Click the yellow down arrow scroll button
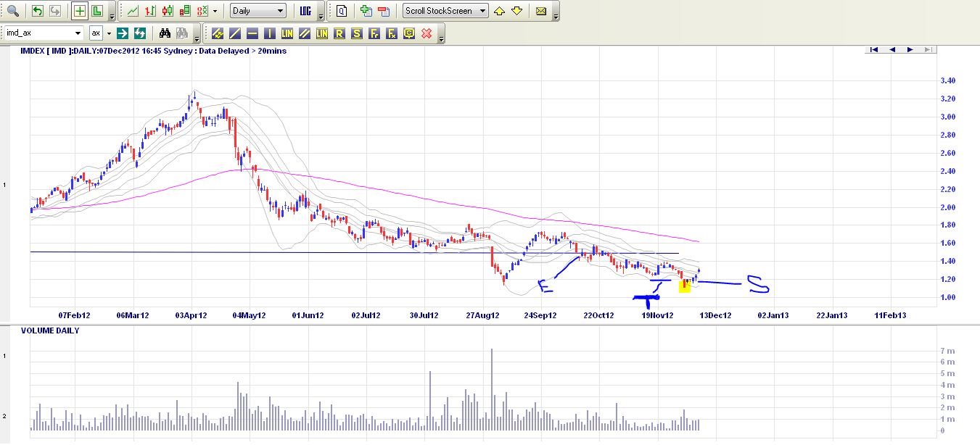 coord(516,11)
